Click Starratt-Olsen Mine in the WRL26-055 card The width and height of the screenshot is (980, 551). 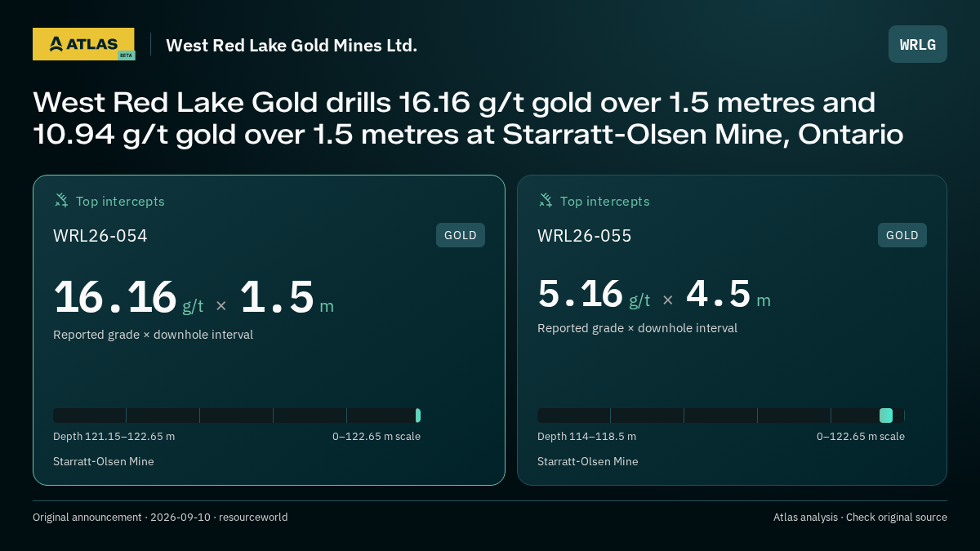click(588, 462)
